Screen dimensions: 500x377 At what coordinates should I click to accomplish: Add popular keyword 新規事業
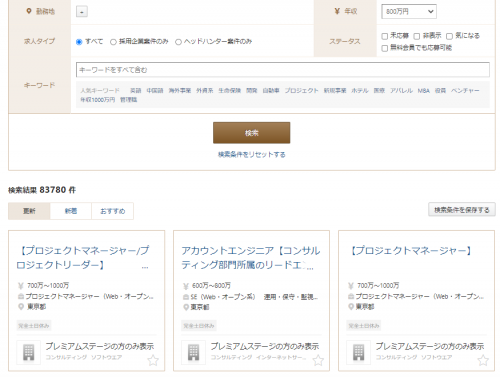tap(335, 91)
